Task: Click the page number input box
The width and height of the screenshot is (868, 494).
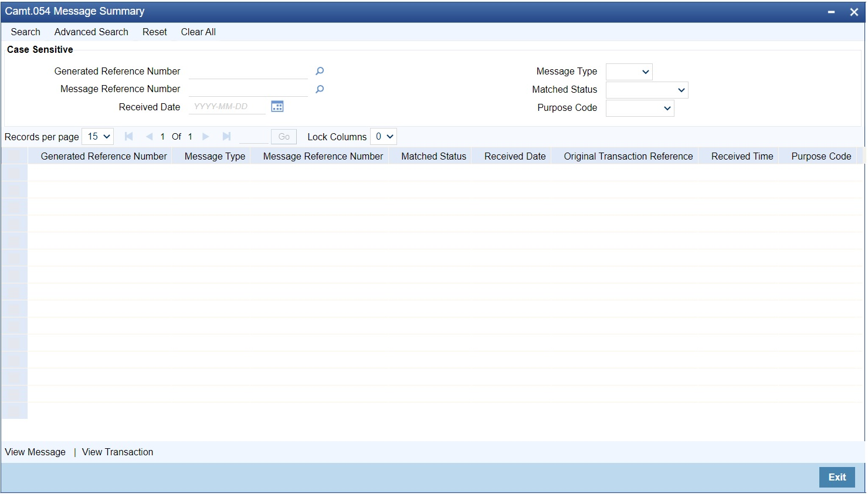Action: [x=253, y=137]
